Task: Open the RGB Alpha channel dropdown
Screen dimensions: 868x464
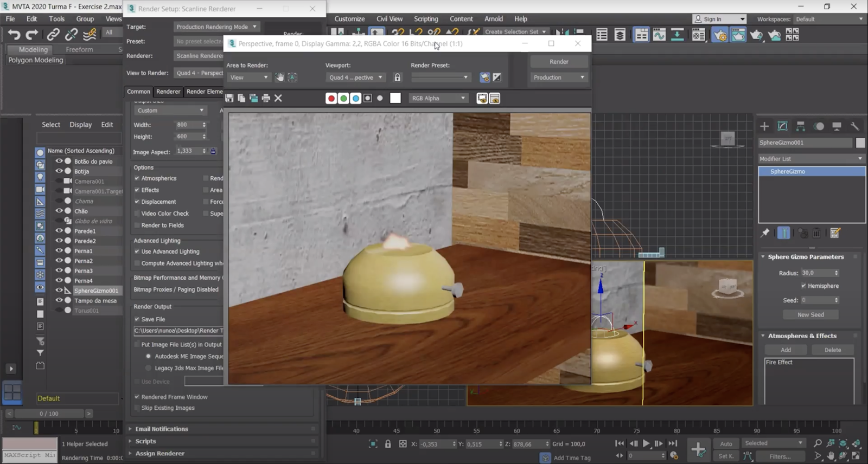Action: 438,98
